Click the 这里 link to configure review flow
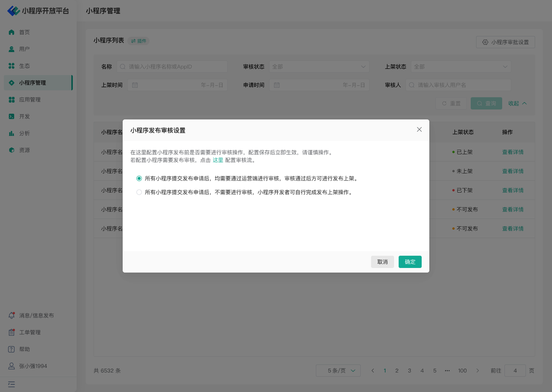 coord(218,160)
